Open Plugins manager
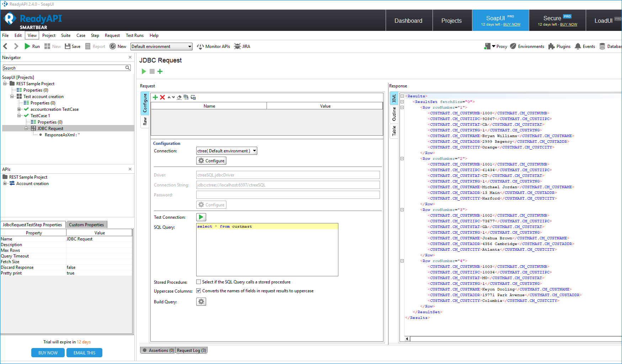The height and width of the screenshot is (364, 622). tap(559, 46)
